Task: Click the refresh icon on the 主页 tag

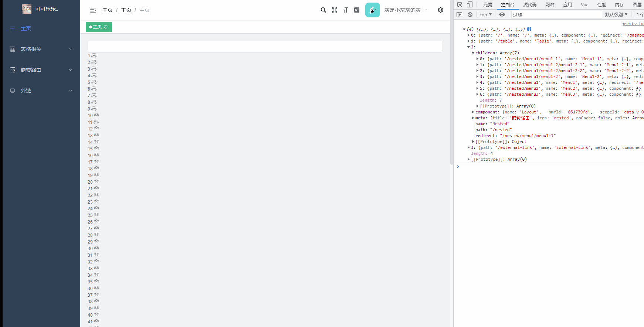Action: coord(106,27)
